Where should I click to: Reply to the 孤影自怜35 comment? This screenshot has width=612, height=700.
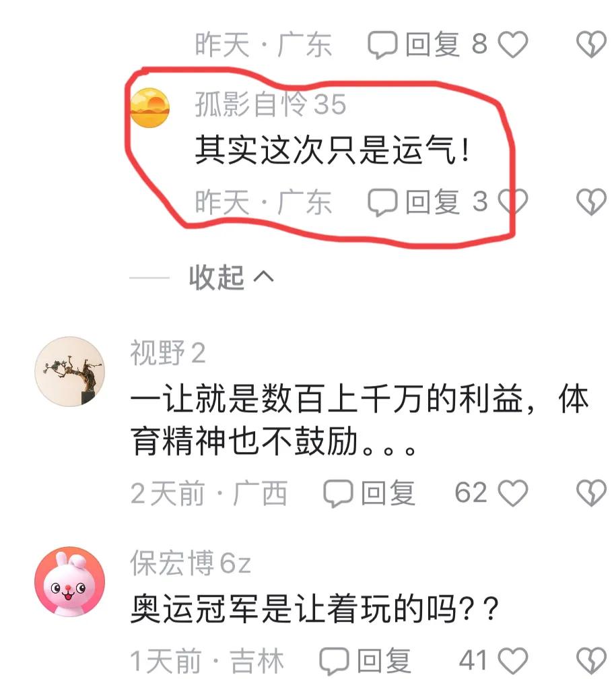point(413,202)
